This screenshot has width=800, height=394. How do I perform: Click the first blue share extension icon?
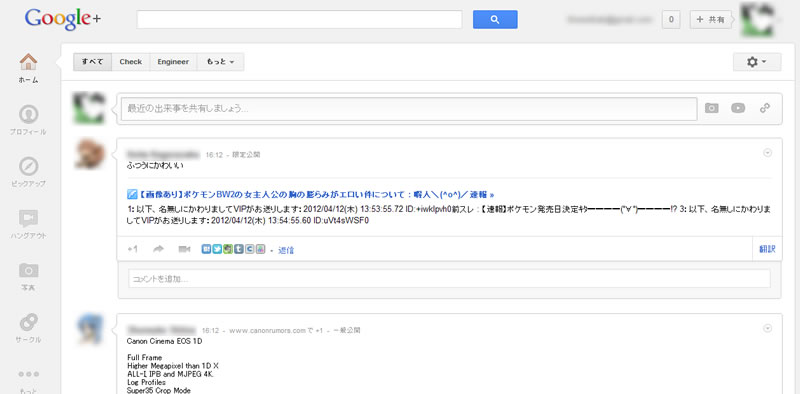[206, 249]
